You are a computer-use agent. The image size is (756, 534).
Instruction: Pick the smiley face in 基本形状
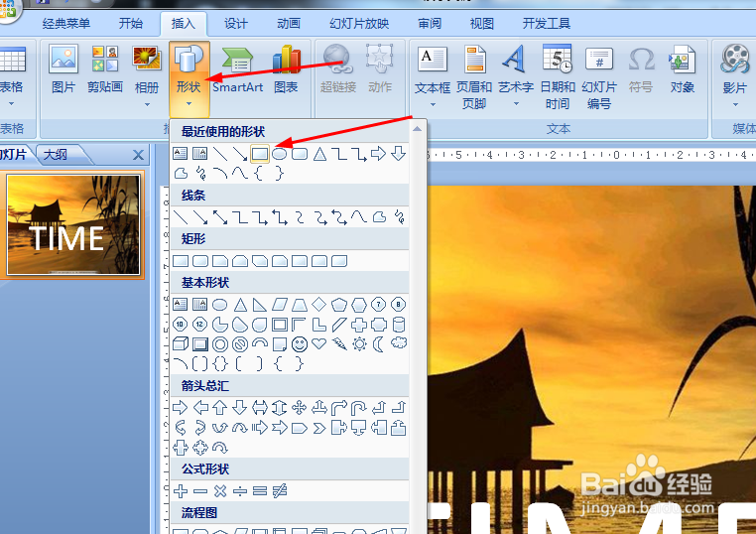pyautogui.click(x=300, y=344)
